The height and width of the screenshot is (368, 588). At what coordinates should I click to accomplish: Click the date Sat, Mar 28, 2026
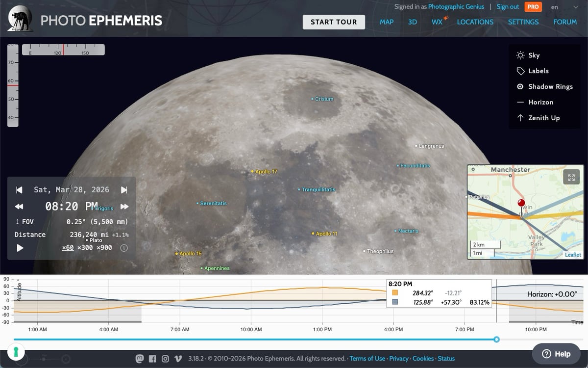(72, 190)
